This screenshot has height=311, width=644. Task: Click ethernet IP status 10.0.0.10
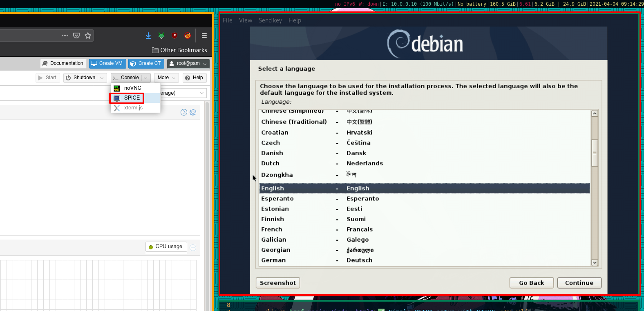[x=418, y=4]
